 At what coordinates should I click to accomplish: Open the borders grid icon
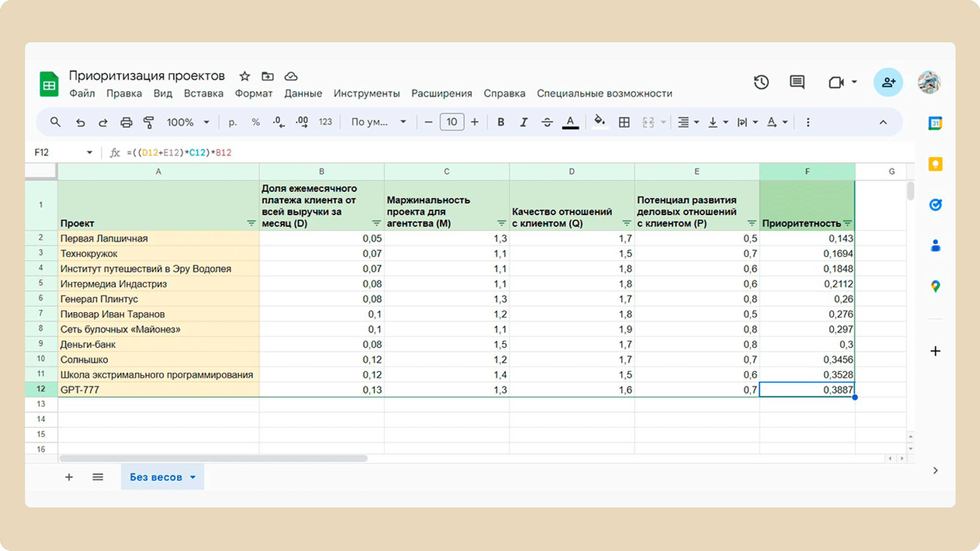pos(624,122)
